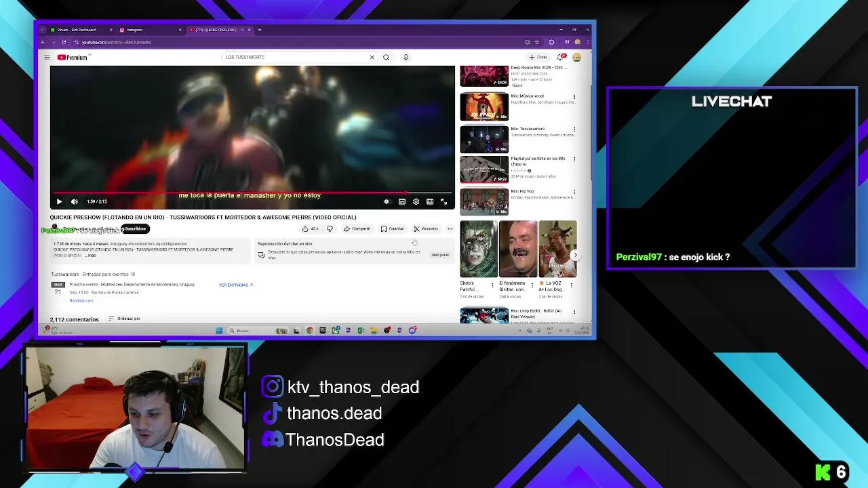Open the YouTube account avatar menu
The width and height of the screenshot is (868, 488).
576,57
